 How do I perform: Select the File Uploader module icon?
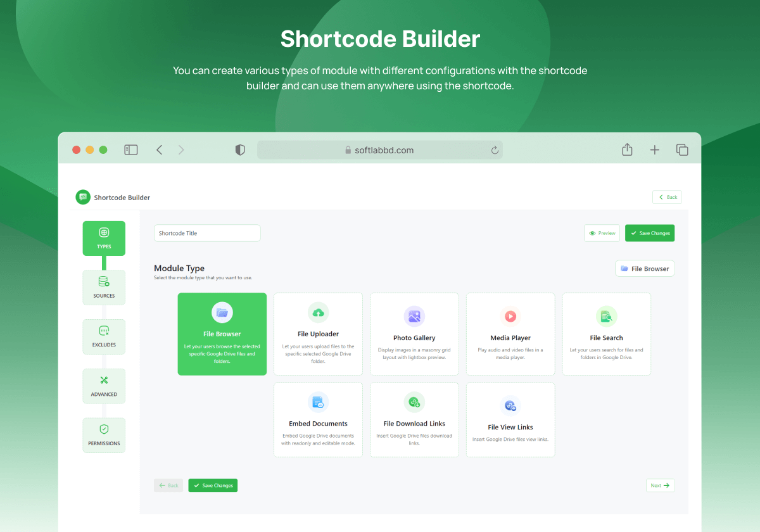pos(318,312)
